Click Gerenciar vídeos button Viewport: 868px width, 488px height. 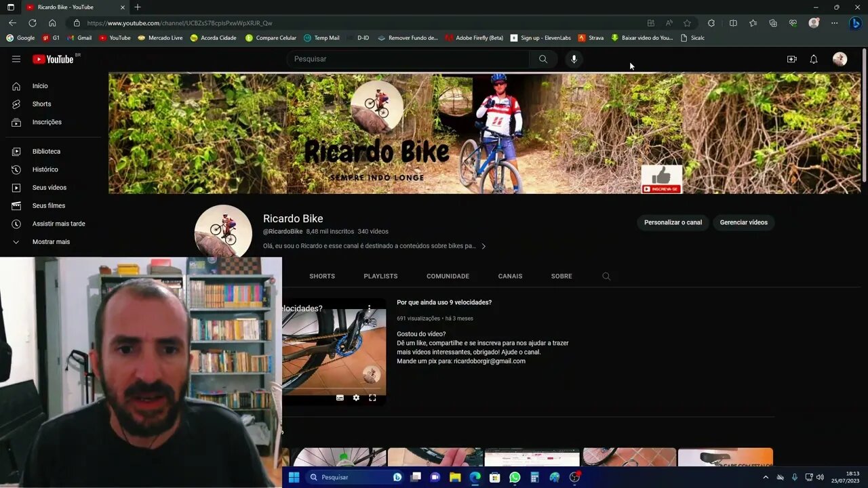[743, 222]
